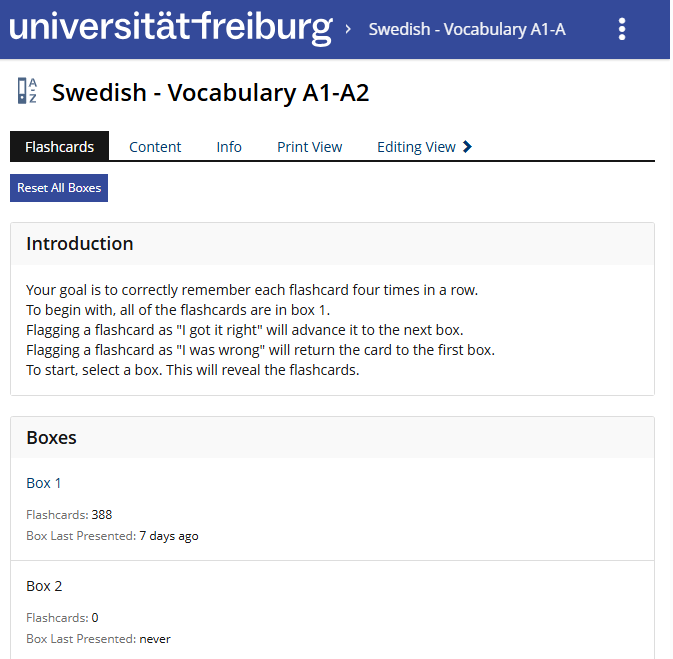Click the '7 days ago' last presented value
Viewport: 673px width, 659px height.
(169, 536)
